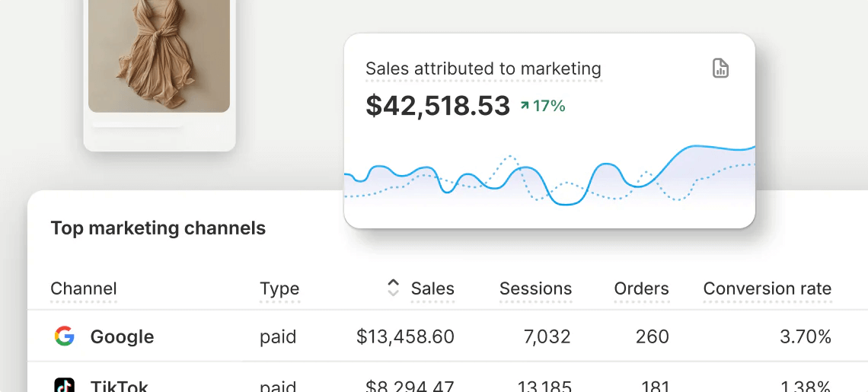Toggle the sort arrows beside Sales
Screen dimensions: 868x392
point(393,288)
